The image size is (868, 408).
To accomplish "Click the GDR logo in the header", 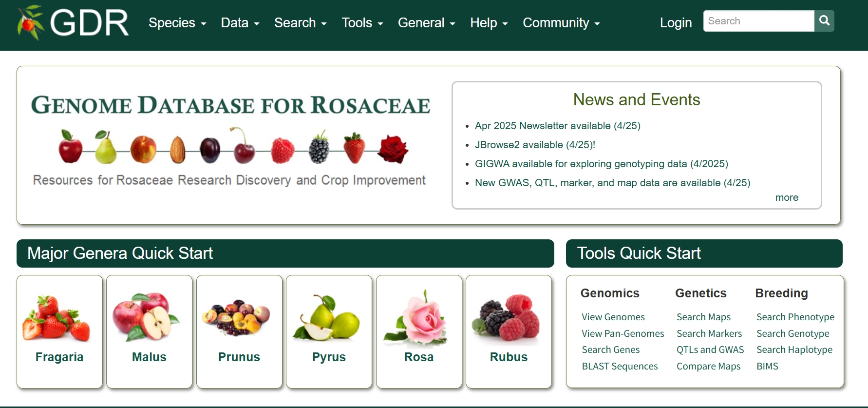I will 73,22.
